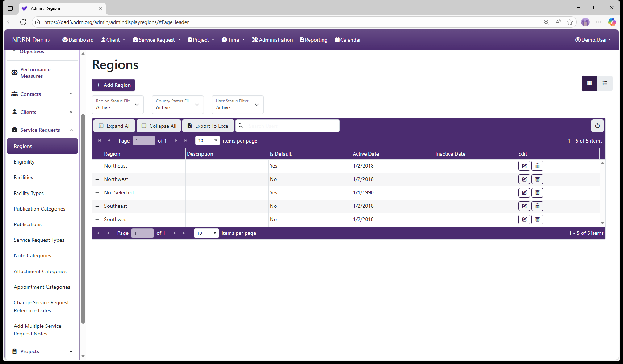623x364 pixels.
Task: Delete the Not Selected region row
Action: pyautogui.click(x=537, y=192)
